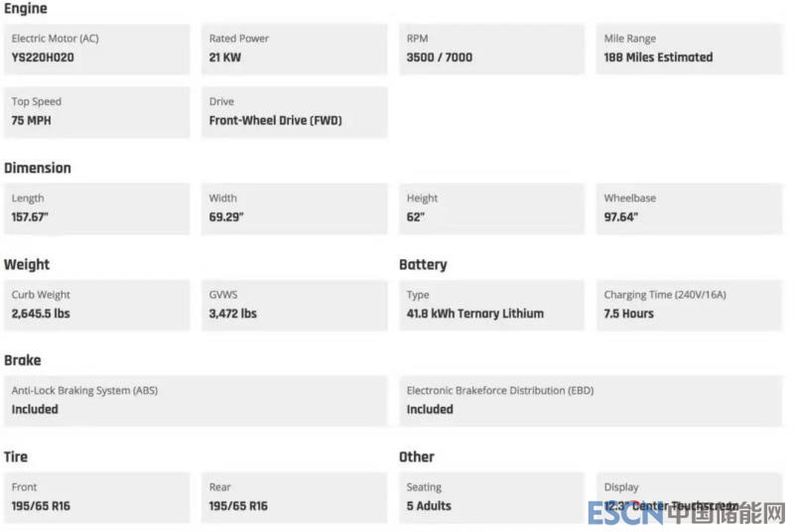Screen dimensions: 794x532
Task: Select the GVWS 3,472 lbs card
Action: tap(294, 305)
